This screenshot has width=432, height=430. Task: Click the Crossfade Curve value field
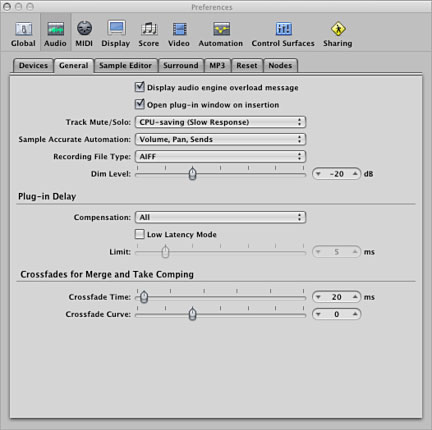pos(336,314)
